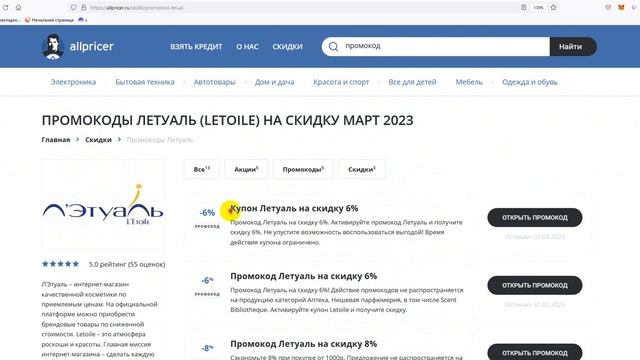Open the Промокод Летуаль на скидку 8% title
Screen dimensions: 640x360
tap(304, 344)
